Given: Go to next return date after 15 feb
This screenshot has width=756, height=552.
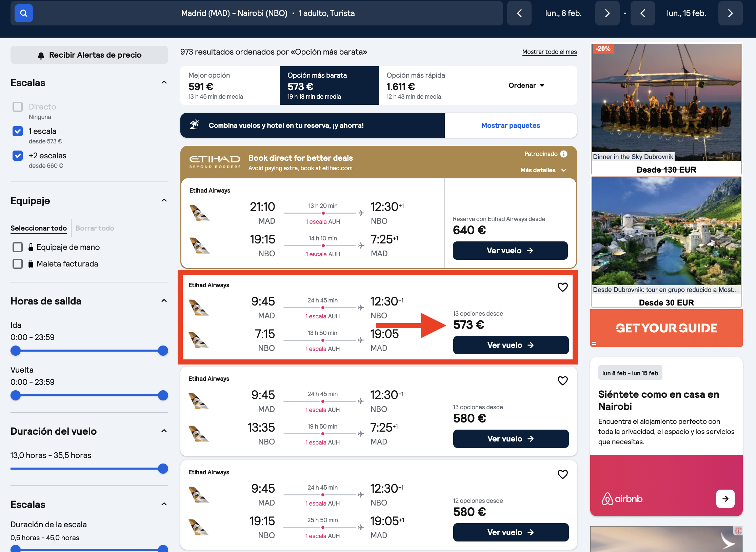Looking at the screenshot, I should pyautogui.click(x=730, y=13).
